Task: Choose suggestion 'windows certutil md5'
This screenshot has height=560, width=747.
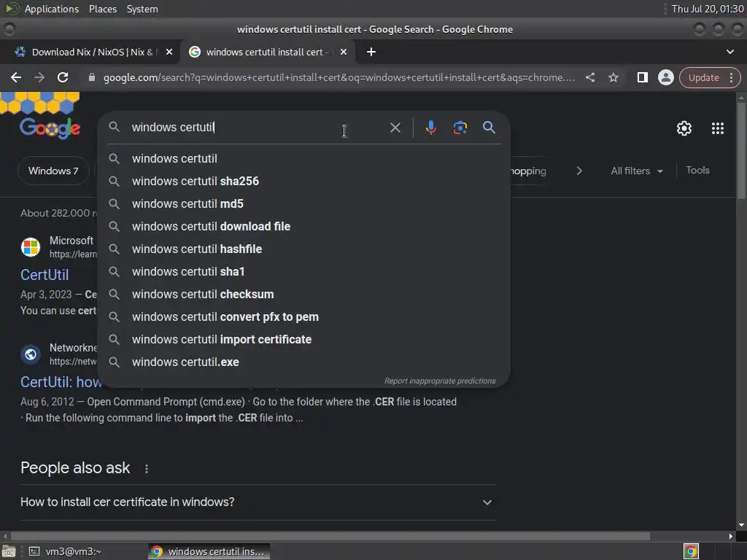Action: point(304,204)
